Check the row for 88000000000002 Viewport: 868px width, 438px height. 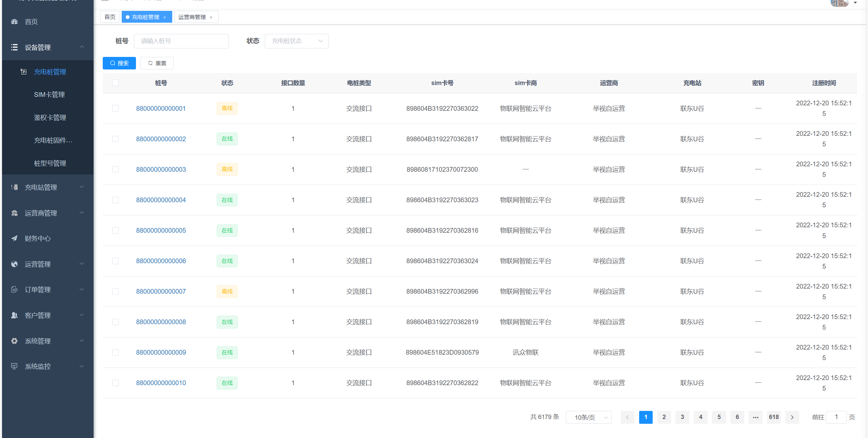(116, 139)
